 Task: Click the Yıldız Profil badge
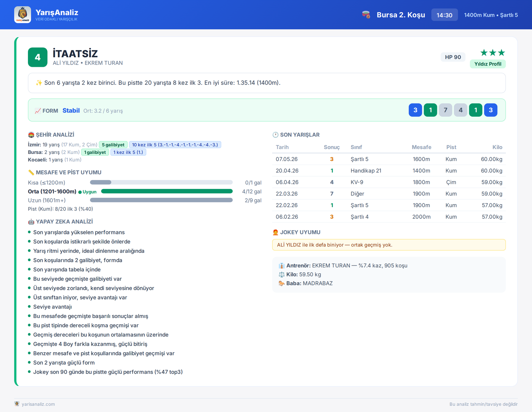488,64
